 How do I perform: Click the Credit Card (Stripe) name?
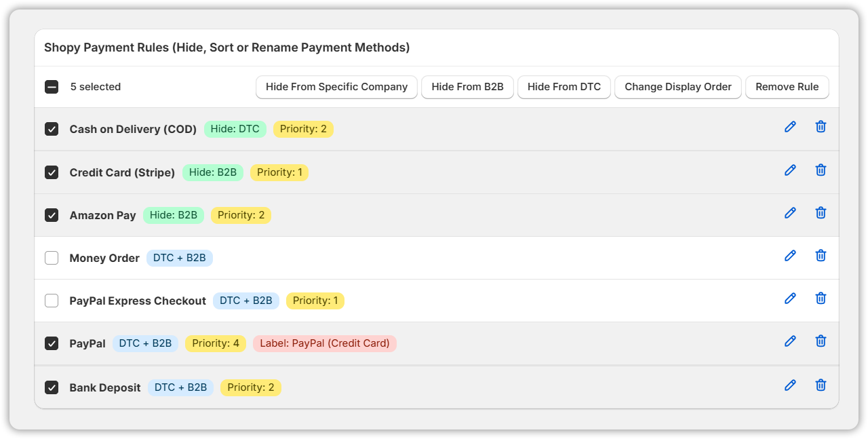[x=122, y=172]
